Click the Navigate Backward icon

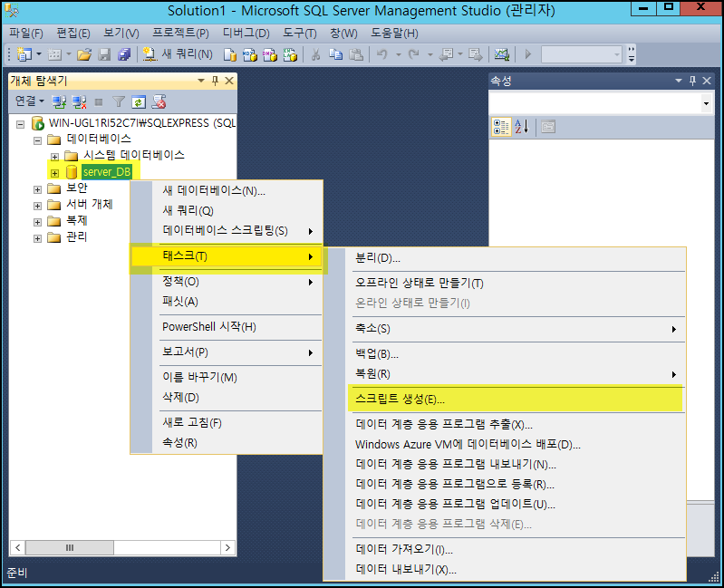click(446, 54)
